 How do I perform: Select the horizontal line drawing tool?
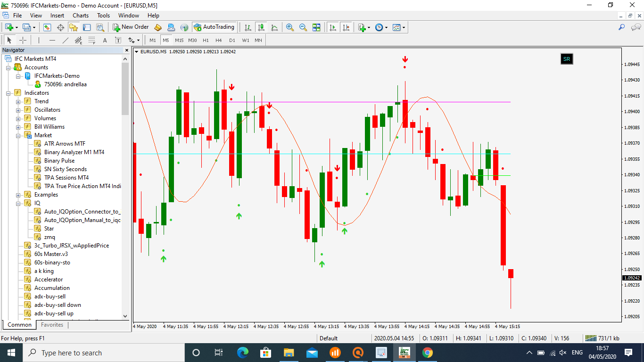[52, 40]
